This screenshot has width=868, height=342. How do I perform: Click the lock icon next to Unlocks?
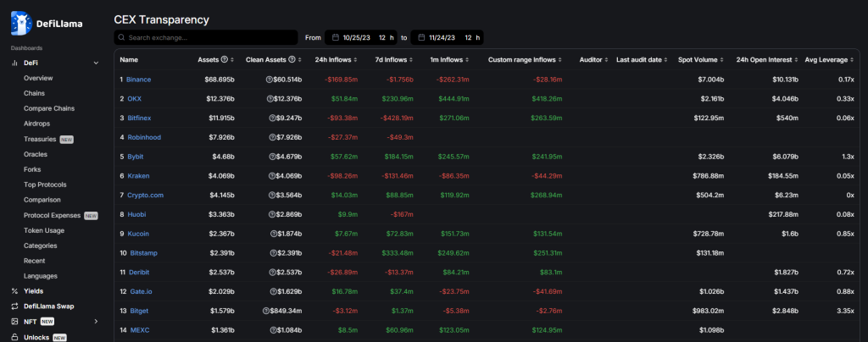coord(14,337)
